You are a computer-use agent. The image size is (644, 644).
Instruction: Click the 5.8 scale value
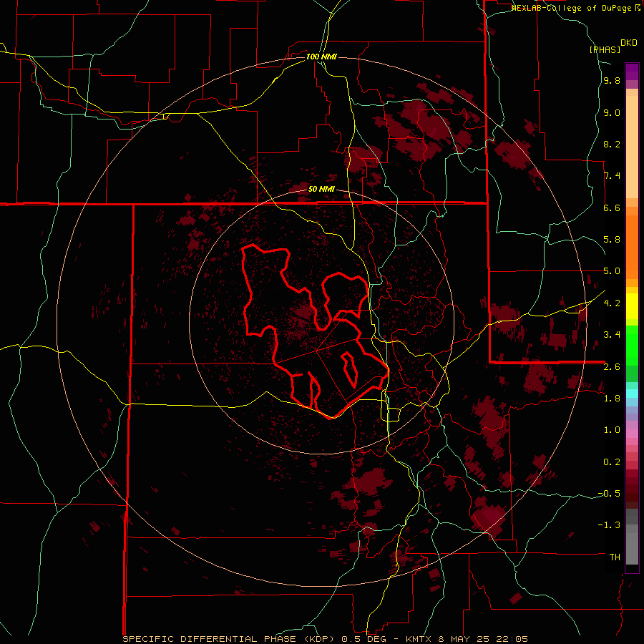click(x=612, y=240)
